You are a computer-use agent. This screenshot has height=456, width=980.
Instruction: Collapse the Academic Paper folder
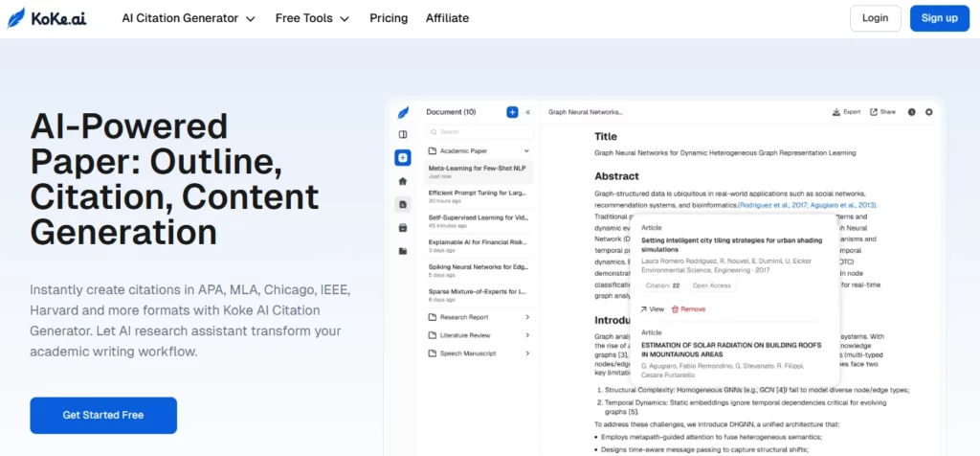(525, 150)
